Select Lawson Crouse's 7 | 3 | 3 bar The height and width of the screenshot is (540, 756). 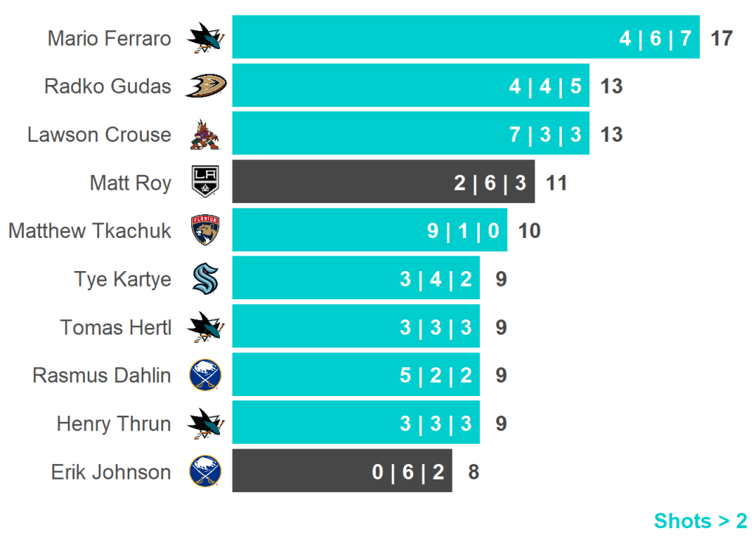(x=410, y=134)
